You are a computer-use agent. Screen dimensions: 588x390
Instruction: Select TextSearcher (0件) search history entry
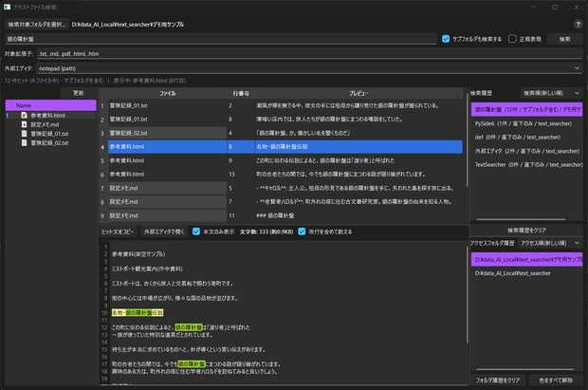coord(526,164)
